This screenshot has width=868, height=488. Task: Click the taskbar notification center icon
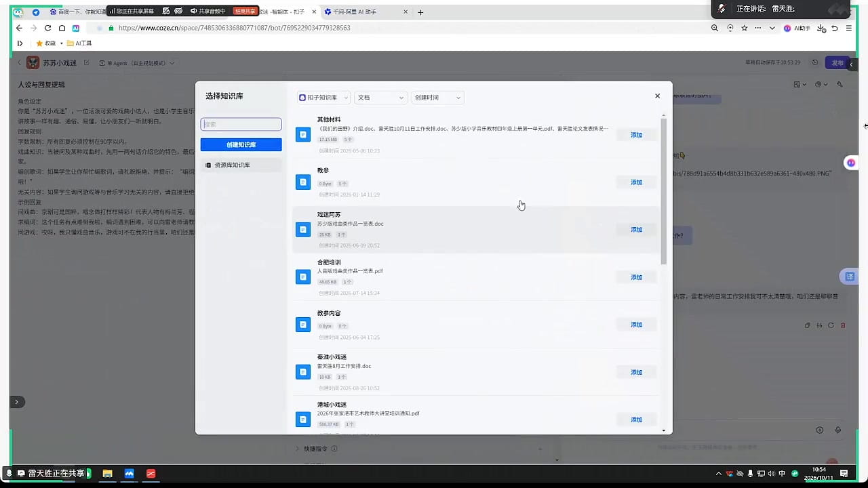844,473
